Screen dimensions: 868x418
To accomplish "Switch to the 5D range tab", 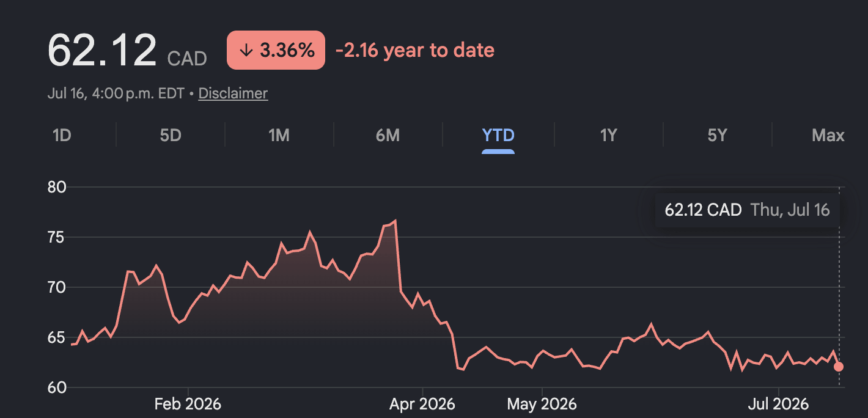I will tap(171, 135).
